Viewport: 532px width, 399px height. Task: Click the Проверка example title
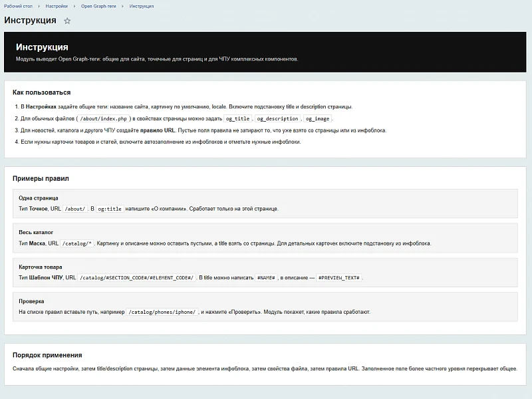(31, 301)
